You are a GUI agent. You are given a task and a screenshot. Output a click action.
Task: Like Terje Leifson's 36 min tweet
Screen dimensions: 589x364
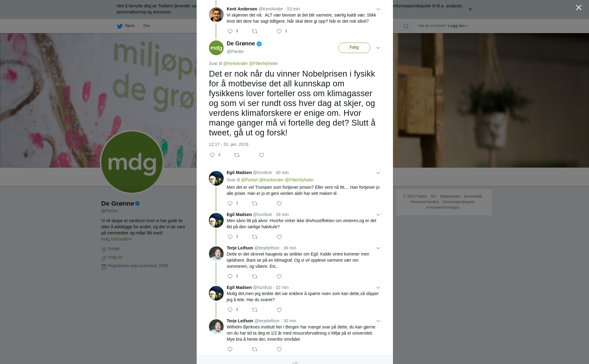(x=279, y=276)
